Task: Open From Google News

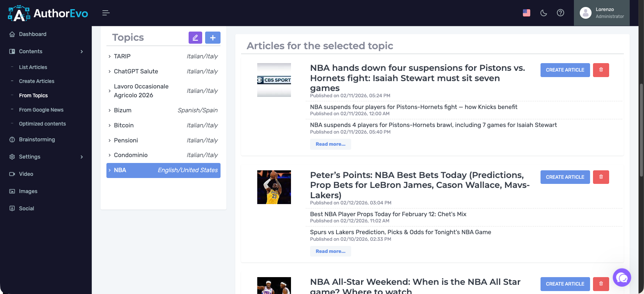Action: [x=41, y=110]
